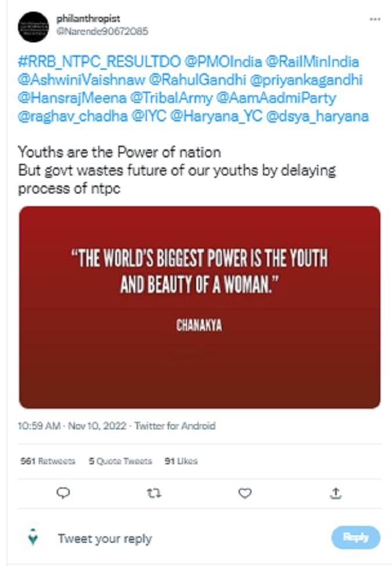Viewport: 392px width, 566px height.
Task: View the Chanakya quote image
Action: [200, 307]
